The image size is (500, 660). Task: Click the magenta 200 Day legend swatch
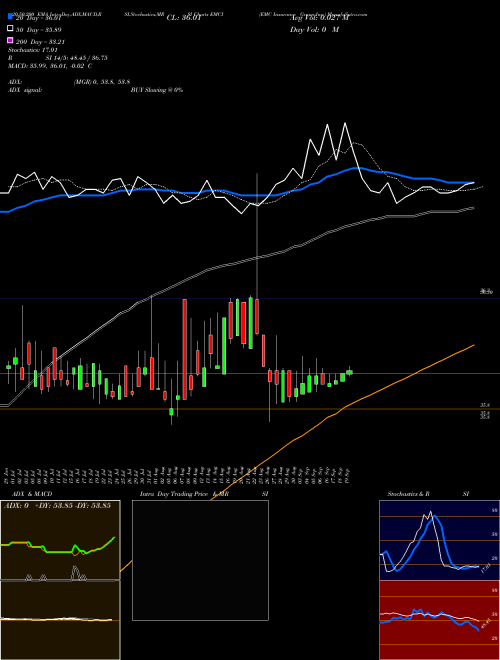pyautogui.click(x=11, y=40)
